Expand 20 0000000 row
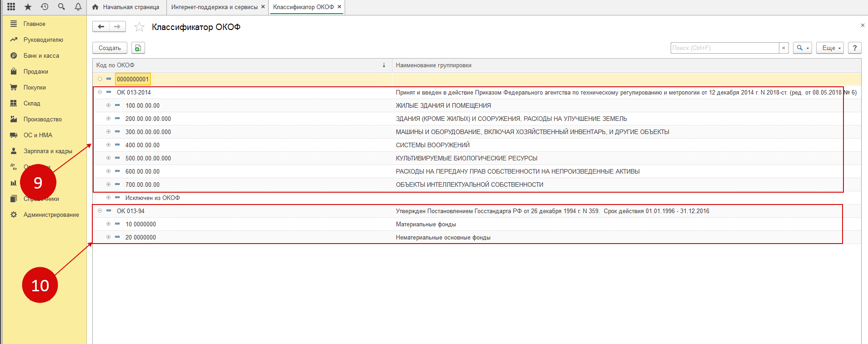The image size is (868, 344). coord(108,237)
